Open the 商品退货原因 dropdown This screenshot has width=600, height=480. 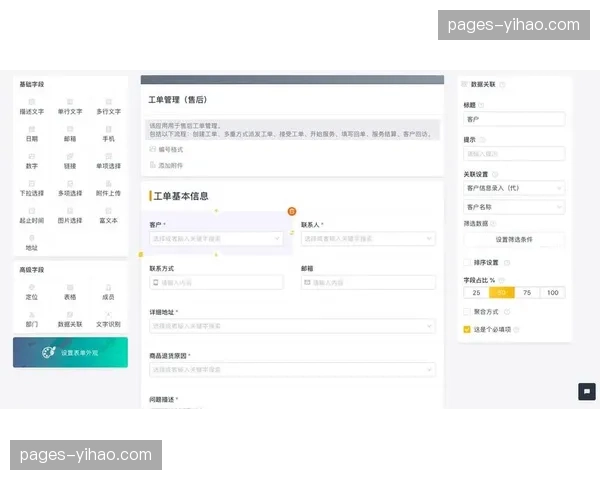point(292,370)
